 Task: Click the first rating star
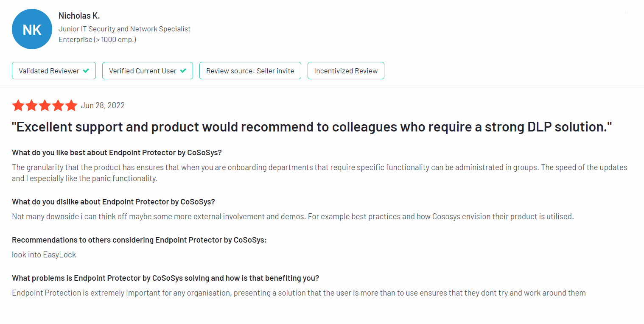point(18,105)
